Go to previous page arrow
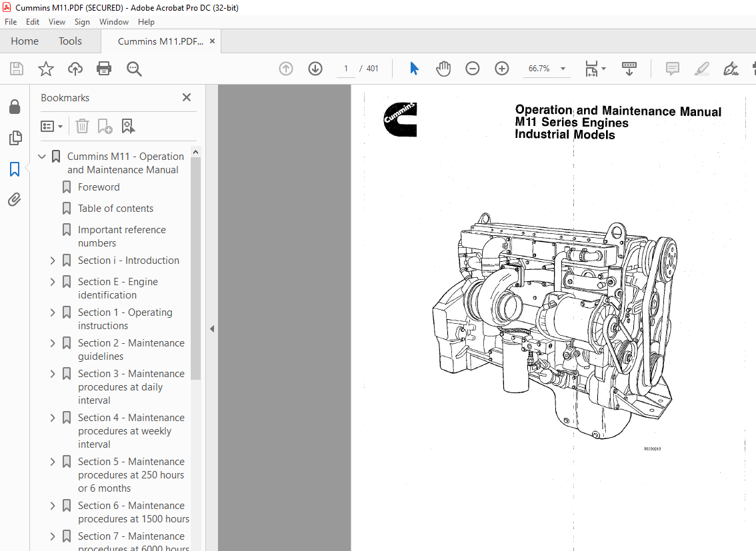This screenshot has width=756, height=551. [286, 69]
